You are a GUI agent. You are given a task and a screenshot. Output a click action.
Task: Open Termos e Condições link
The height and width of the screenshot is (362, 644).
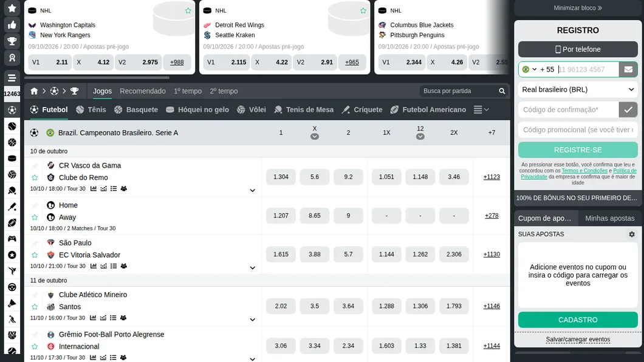[x=584, y=171]
